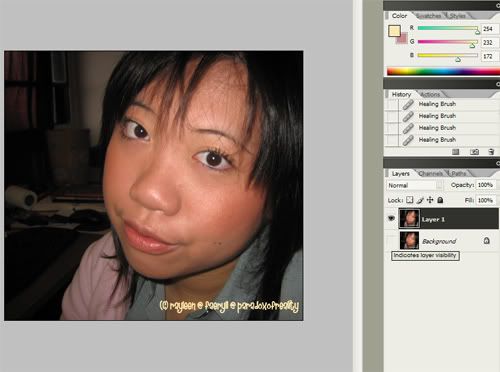Lock layer position move icon
The image size is (500, 372).
[430, 200]
